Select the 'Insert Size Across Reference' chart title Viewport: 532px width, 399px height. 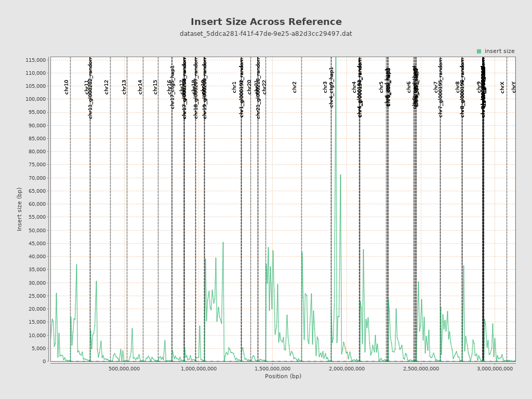click(266, 22)
